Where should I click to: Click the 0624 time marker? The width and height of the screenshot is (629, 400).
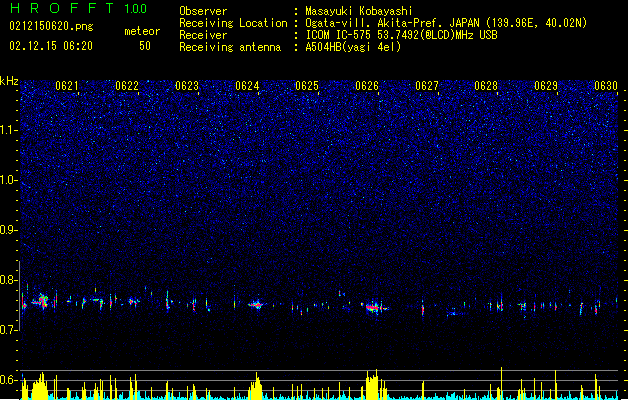(x=247, y=86)
